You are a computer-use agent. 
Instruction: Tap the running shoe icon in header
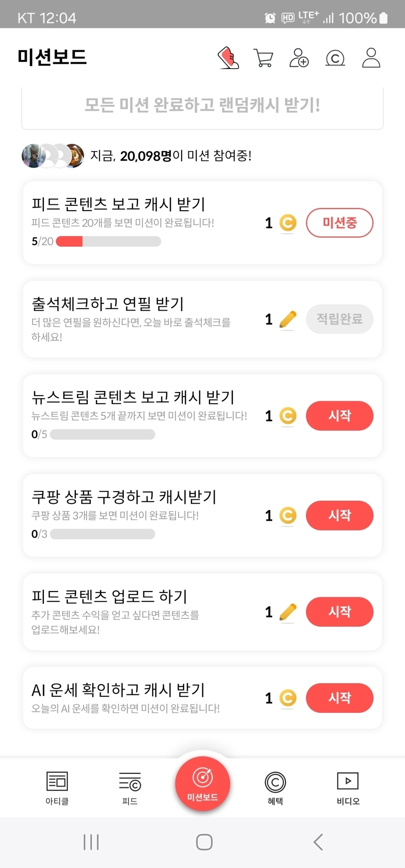(x=228, y=58)
